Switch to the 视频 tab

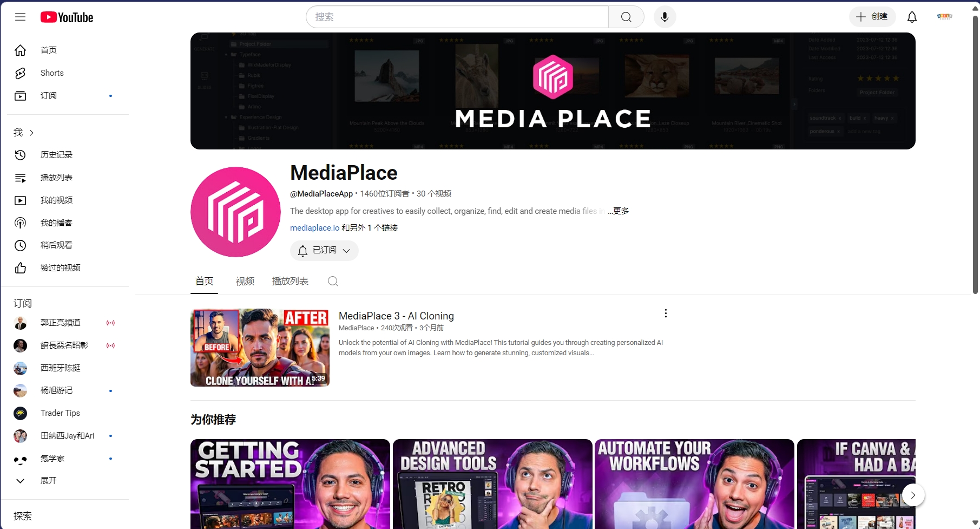click(x=245, y=281)
